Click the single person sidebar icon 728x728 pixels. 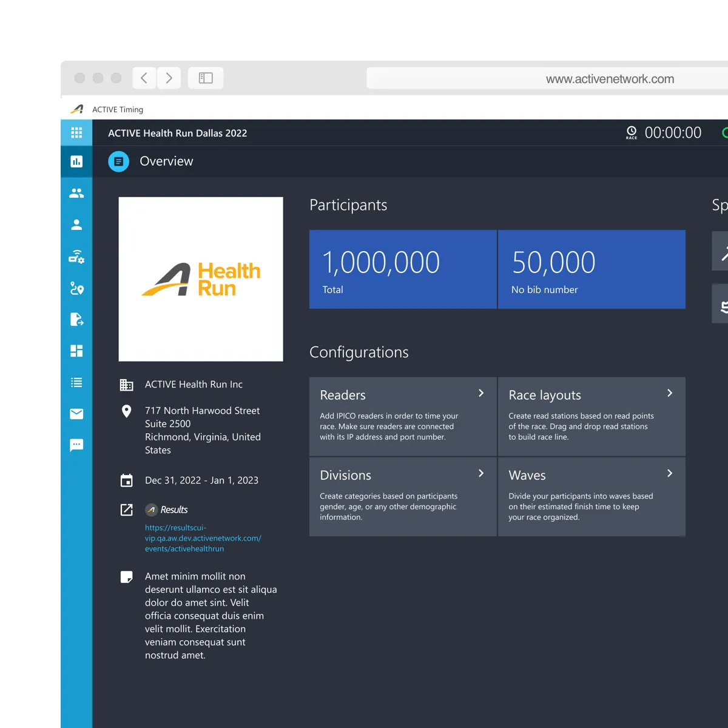click(x=76, y=224)
